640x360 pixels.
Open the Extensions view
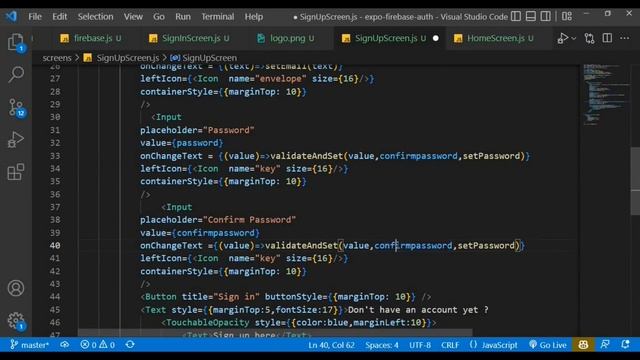[16, 172]
